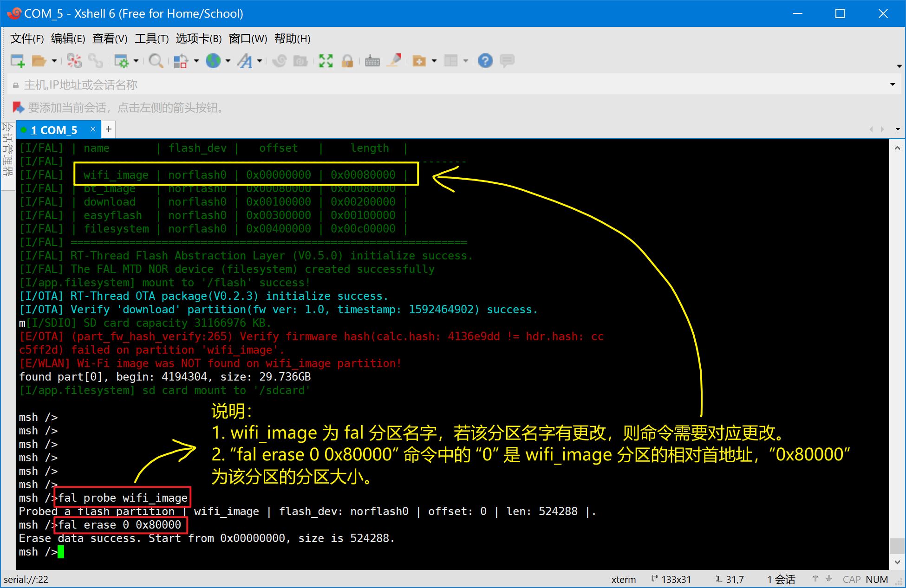Click the Find magnifier icon

pyautogui.click(x=156, y=61)
